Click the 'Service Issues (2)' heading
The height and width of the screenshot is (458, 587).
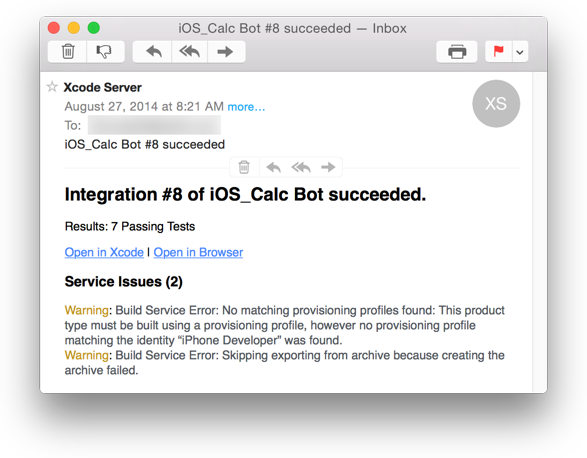click(x=124, y=282)
